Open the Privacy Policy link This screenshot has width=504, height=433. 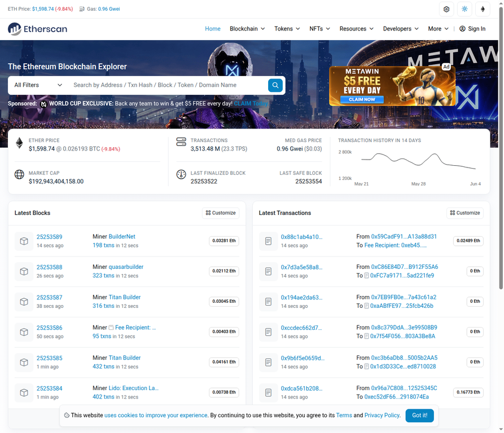[382, 416]
